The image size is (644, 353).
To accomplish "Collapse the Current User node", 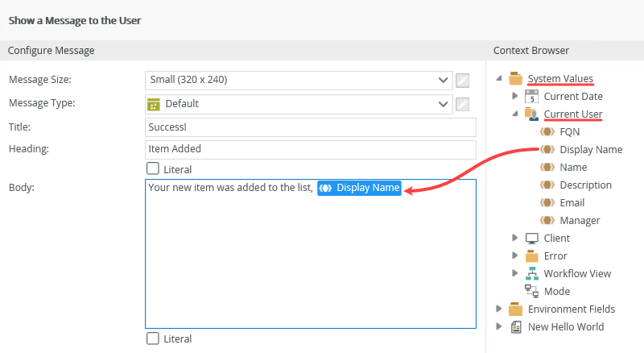I will coord(515,114).
